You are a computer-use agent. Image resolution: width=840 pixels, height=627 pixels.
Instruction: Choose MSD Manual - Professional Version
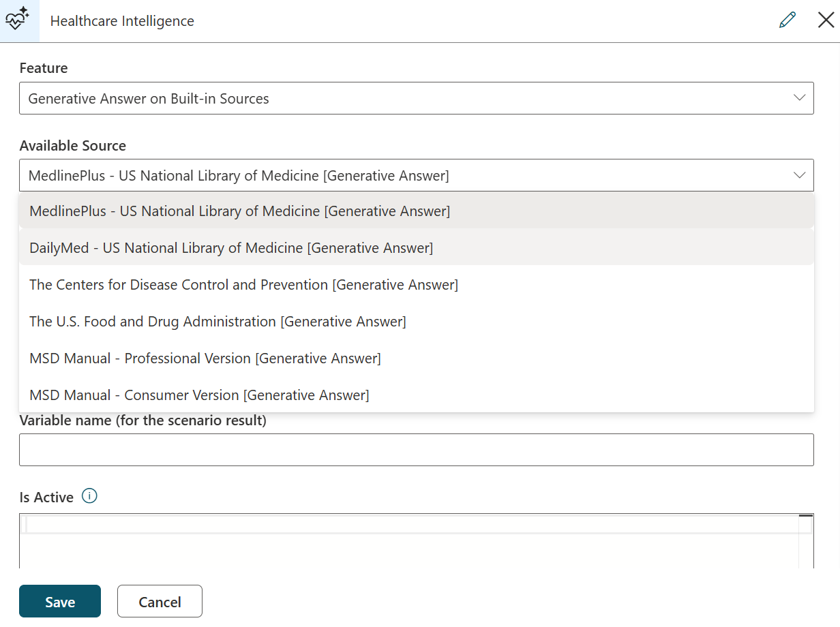coord(205,358)
